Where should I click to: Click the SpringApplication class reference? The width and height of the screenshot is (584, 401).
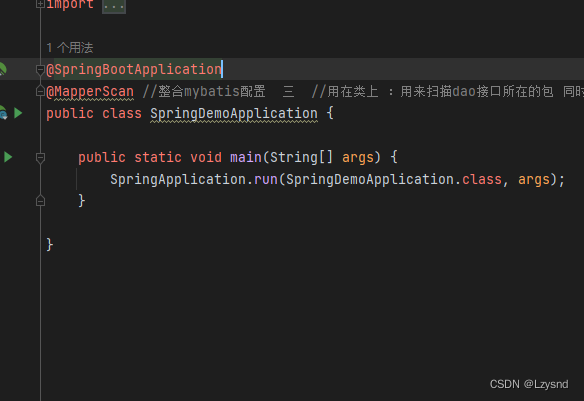tap(178, 179)
